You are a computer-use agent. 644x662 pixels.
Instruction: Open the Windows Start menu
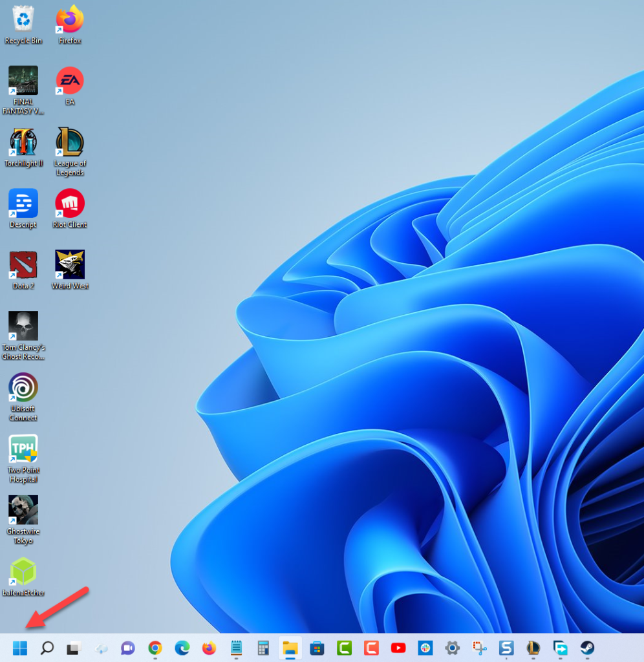20,648
